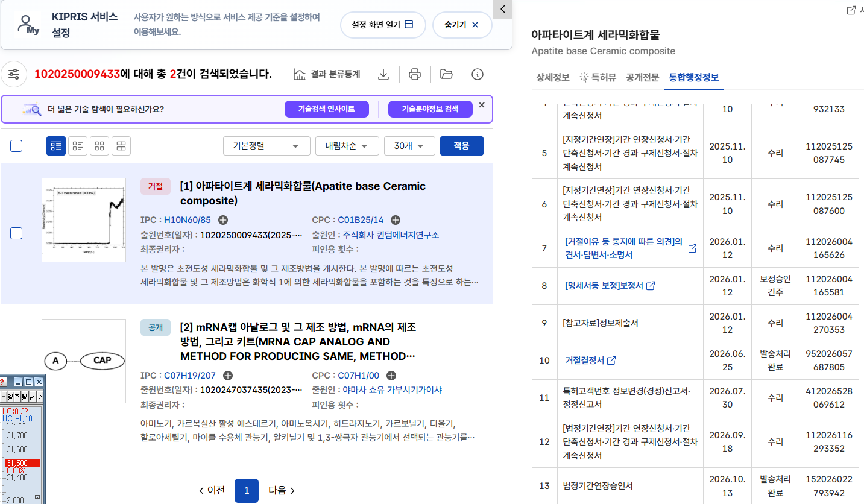Switch to the 상세정보 tab
This screenshot has height=504, width=864.
(x=553, y=77)
